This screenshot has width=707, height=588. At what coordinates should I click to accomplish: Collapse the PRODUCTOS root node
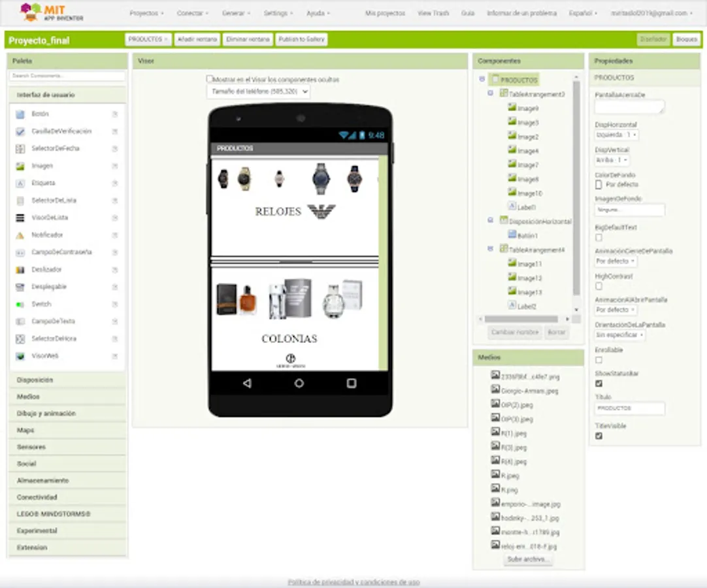point(482,79)
